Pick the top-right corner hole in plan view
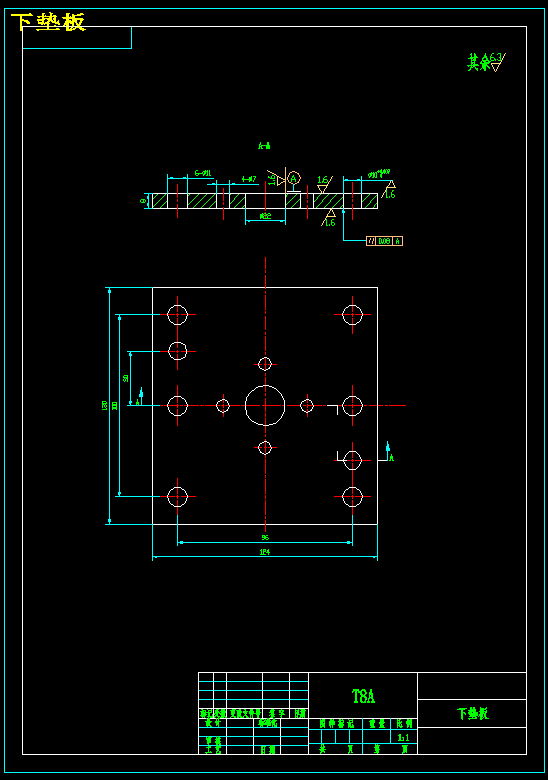The width and height of the screenshot is (548, 780). (353, 315)
